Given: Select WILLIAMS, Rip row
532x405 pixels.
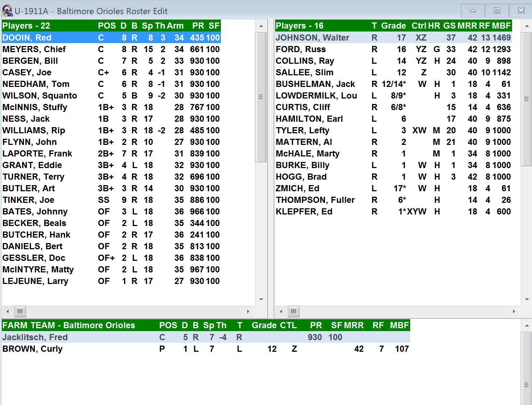Looking at the screenshot, I should coord(111,130).
